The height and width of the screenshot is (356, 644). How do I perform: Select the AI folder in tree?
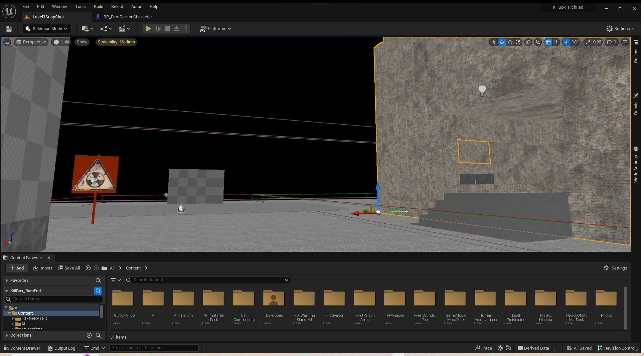pos(23,324)
